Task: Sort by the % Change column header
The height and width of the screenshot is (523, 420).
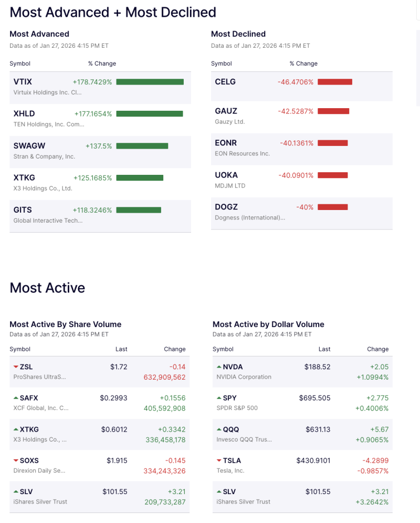Action: pyautogui.click(x=102, y=63)
